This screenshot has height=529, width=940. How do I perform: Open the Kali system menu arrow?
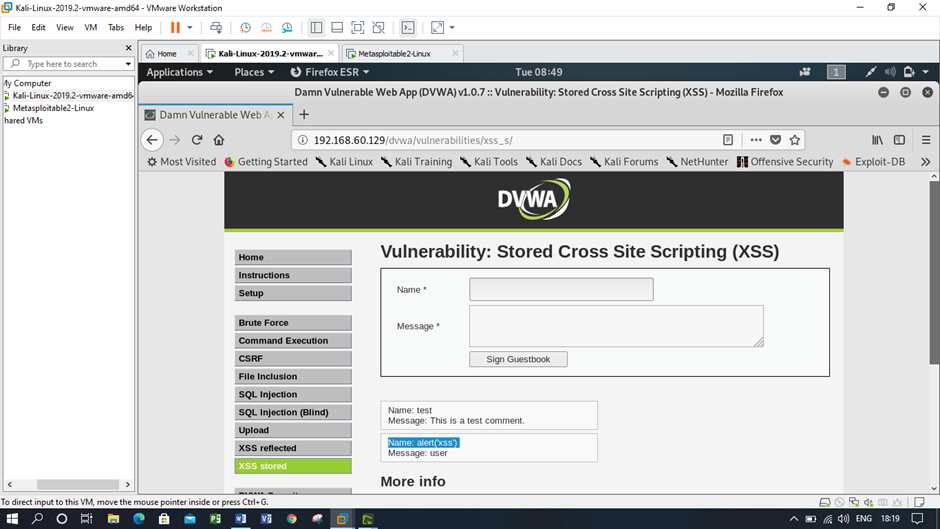926,72
